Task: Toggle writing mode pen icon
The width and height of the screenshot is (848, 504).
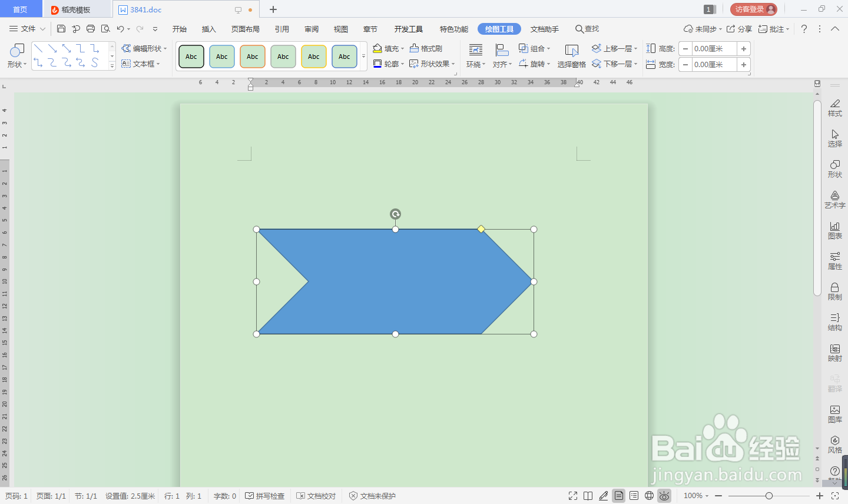Action: coord(603,496)
